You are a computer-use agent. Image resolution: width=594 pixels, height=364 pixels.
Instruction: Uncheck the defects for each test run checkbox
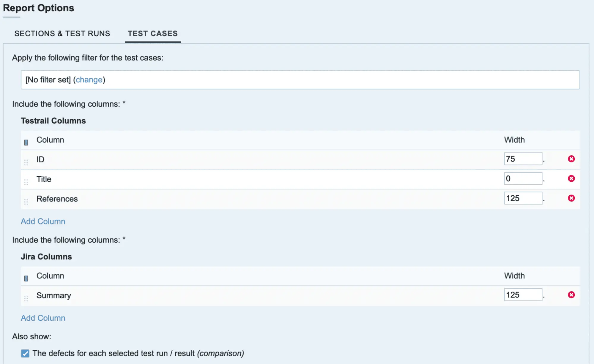pyautogui.click(x=25, y=353)
